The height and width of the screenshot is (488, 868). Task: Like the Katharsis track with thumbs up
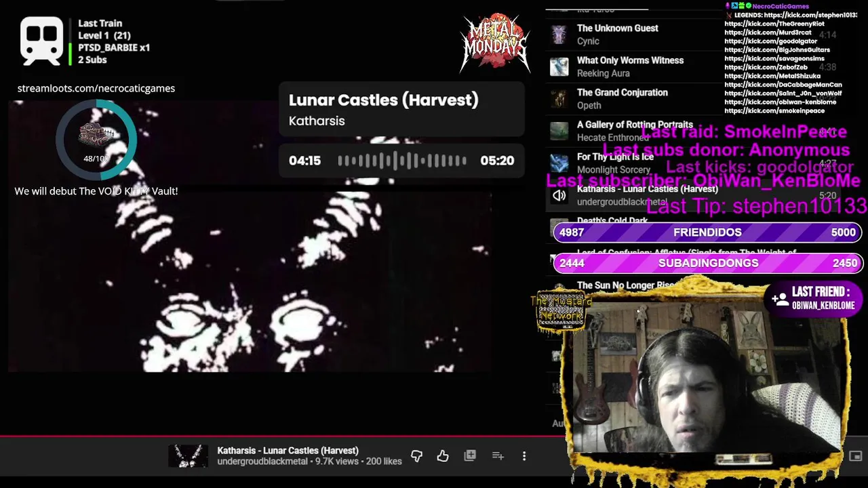443,456
